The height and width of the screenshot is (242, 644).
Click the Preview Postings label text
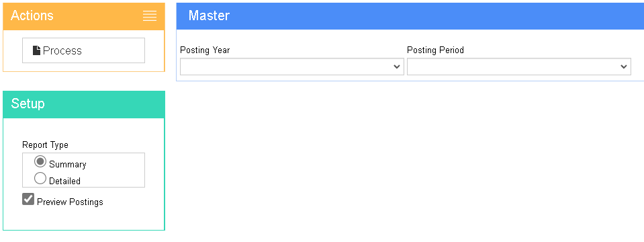(70, 202)
